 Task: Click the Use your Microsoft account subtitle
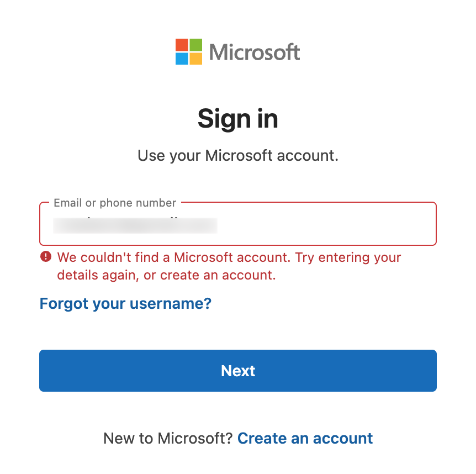point(237,155)
